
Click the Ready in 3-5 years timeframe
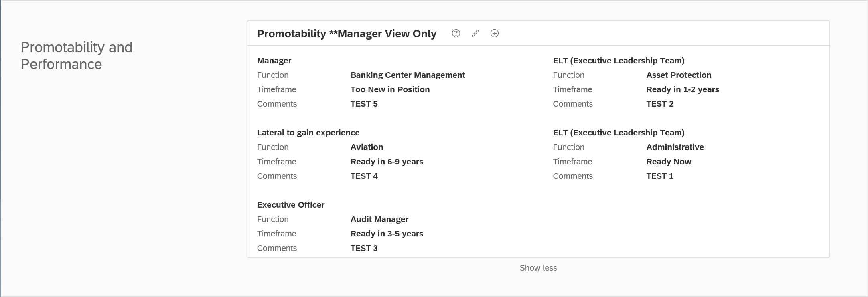pyautogui.click(x=387, y=234)
